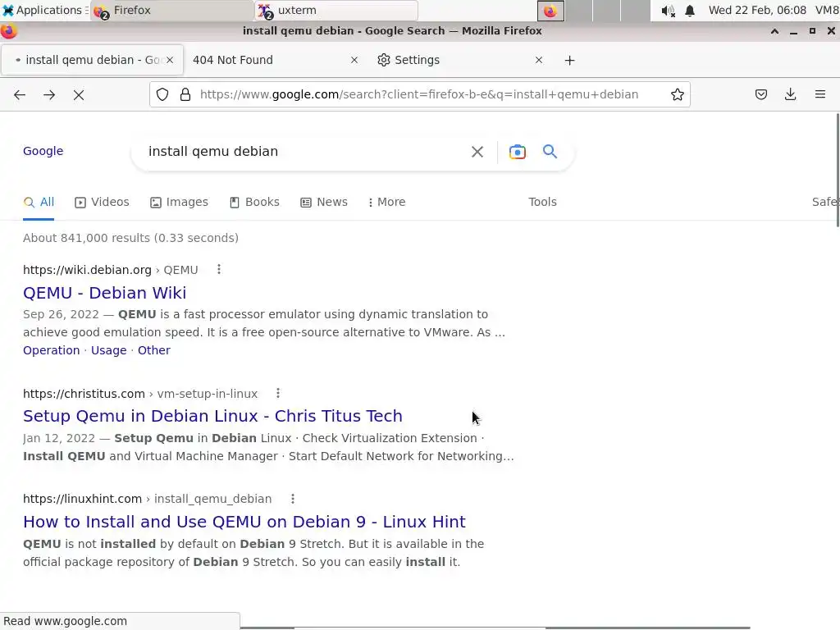Switch to Firefox taskbar entry

click(171, 11)
